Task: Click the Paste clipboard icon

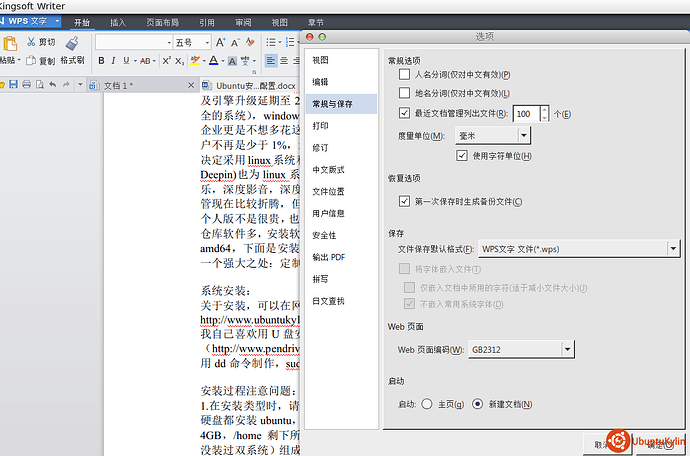Action: [10, 44]
